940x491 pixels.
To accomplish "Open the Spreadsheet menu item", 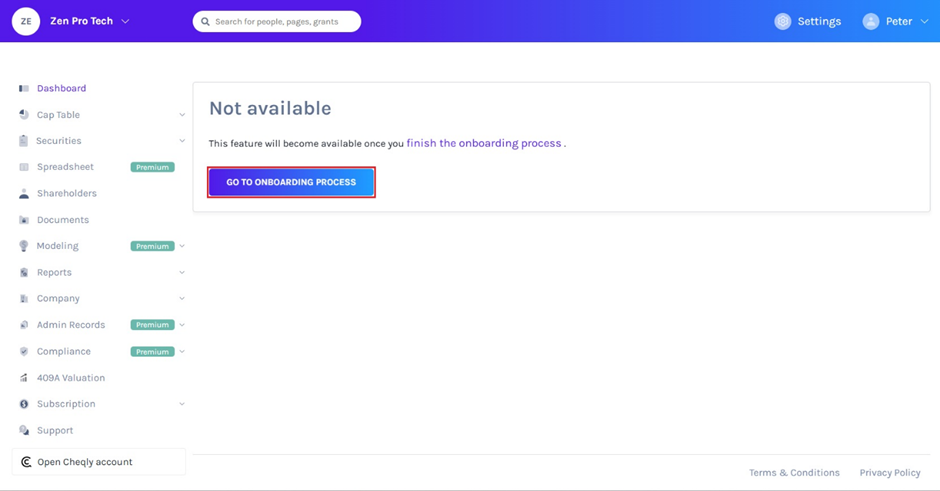I will pos(65,167).
